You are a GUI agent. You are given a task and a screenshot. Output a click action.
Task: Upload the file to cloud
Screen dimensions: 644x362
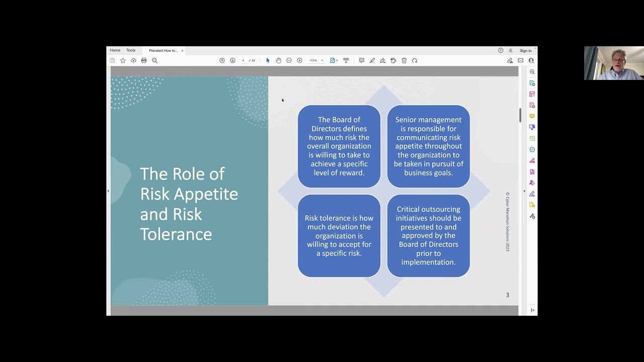click(133, 60)
